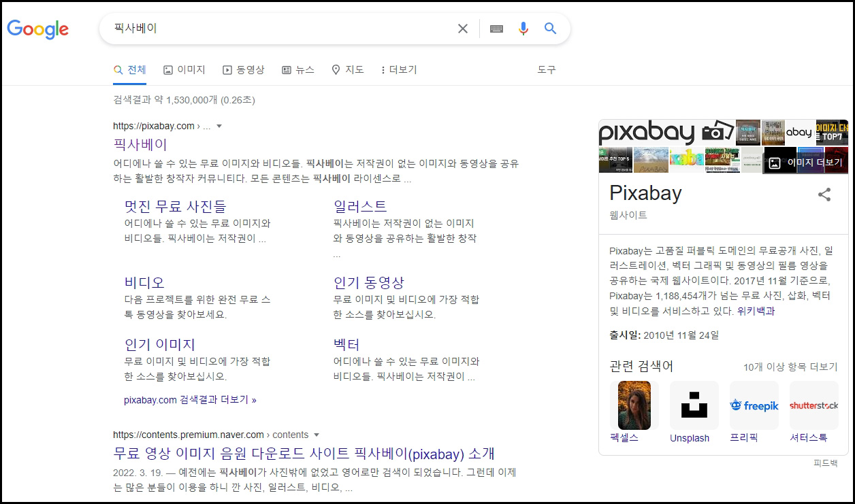Image resolution: width=855 pixels, height=504 pixels.
Task: Open the on-screen keyboard icon
Action: pyautogui.click(x=496, y=29)
